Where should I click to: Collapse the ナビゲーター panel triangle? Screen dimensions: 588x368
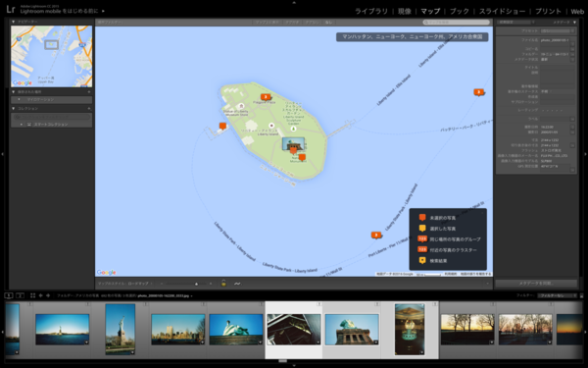point(14,22)
